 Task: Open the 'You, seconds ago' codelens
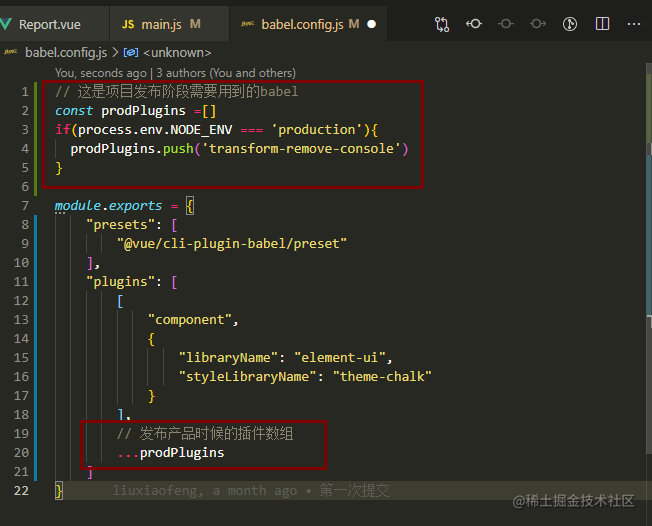(101, 73)
